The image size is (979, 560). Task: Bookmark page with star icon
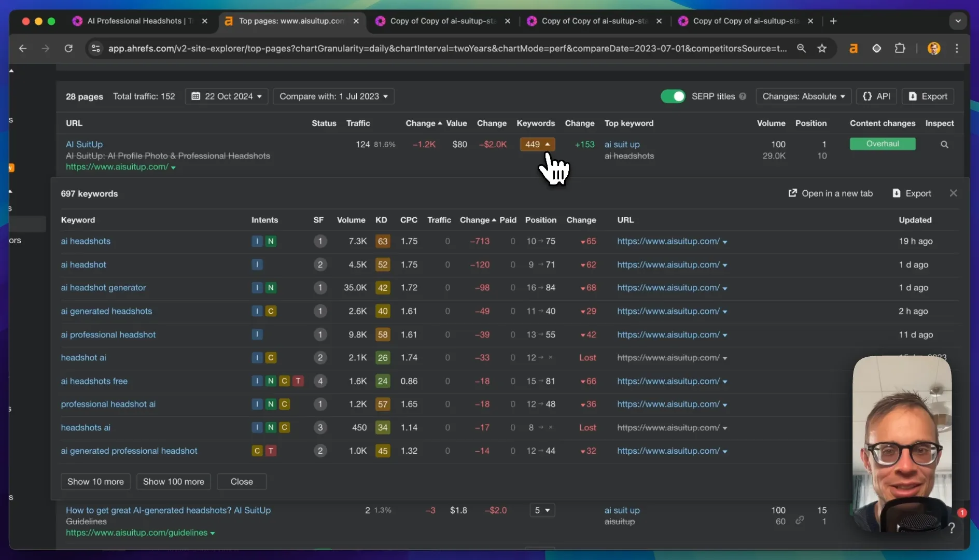(822, 48)
